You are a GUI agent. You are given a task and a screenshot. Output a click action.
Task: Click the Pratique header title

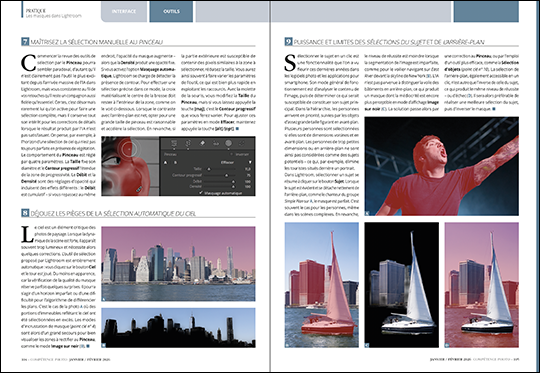click(35, 11)
